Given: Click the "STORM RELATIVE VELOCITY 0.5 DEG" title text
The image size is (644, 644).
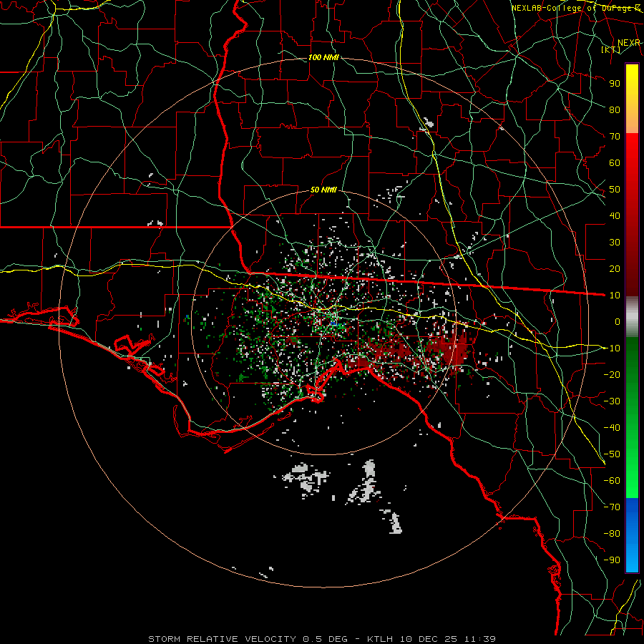Looking at the screenshot, I should point(248,639).
